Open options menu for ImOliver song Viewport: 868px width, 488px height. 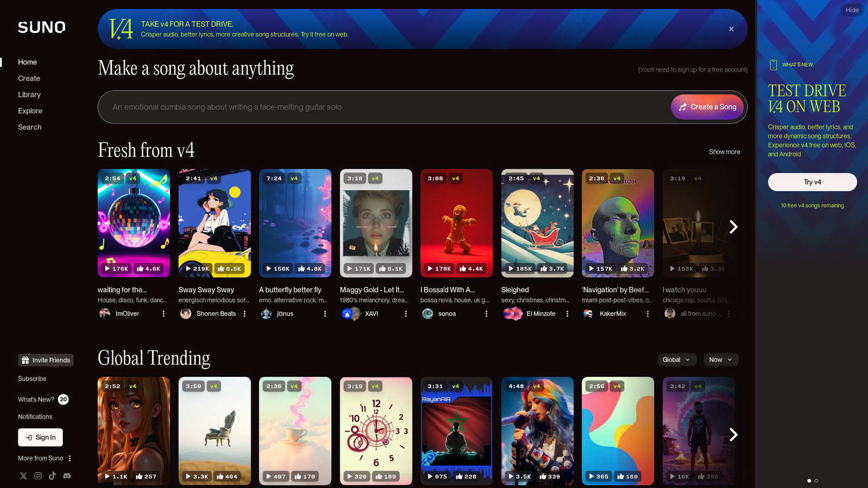pos(163,313)
